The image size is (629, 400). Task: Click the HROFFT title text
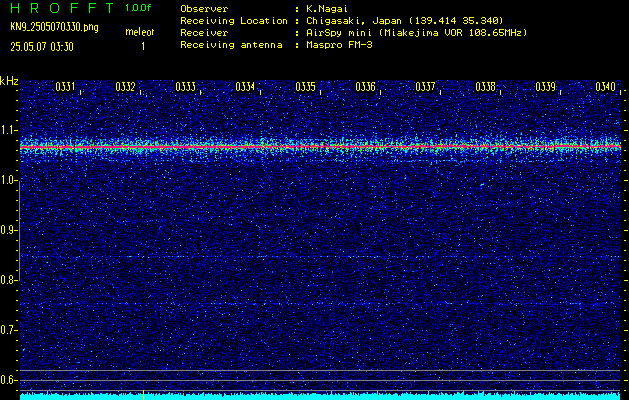(x=63, y=8)
